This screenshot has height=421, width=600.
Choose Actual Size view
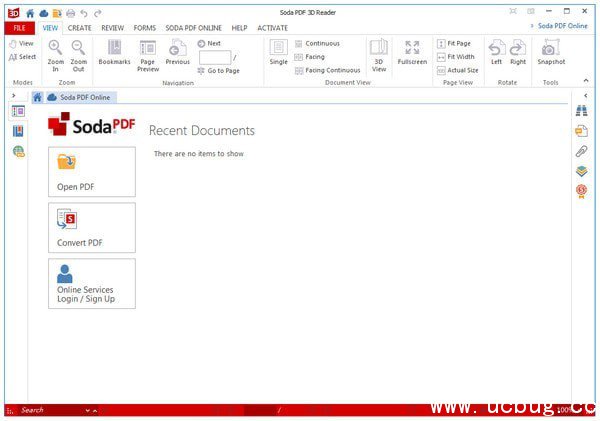458,70
